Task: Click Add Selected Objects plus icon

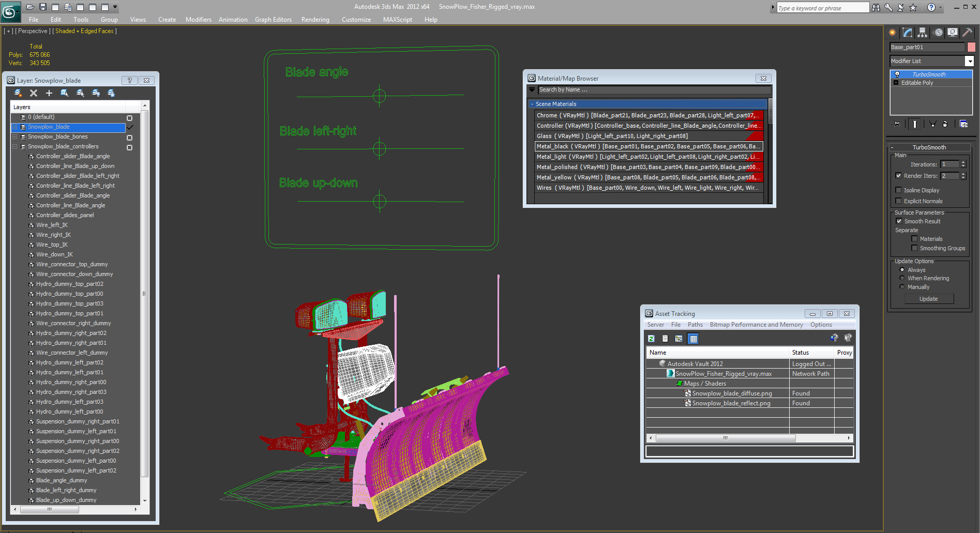Action: coord(49,93)
